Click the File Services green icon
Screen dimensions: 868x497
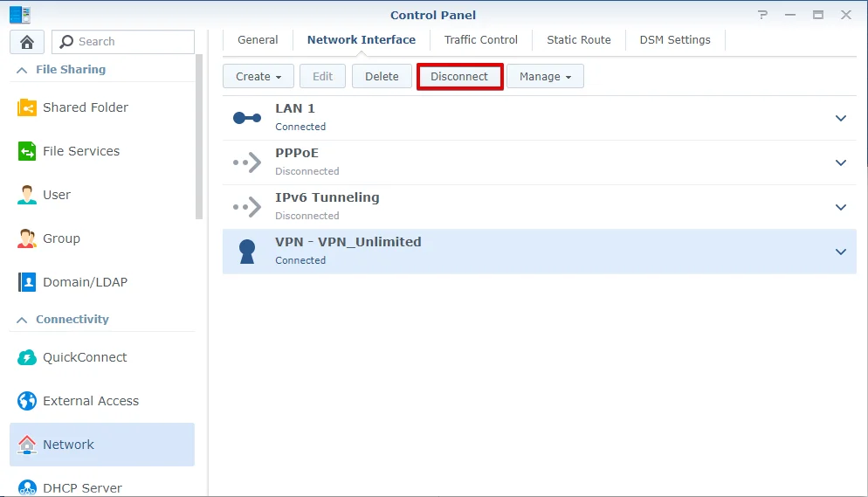27,151
